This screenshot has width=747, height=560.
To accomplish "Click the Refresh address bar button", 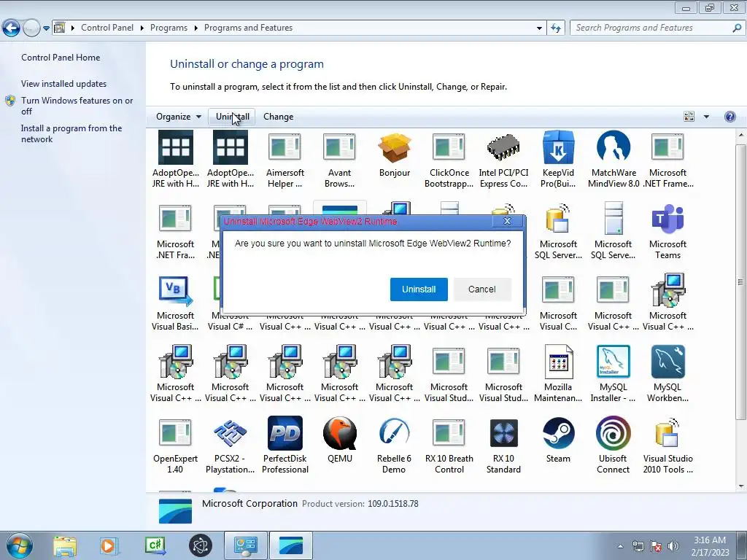I will 555,28.
